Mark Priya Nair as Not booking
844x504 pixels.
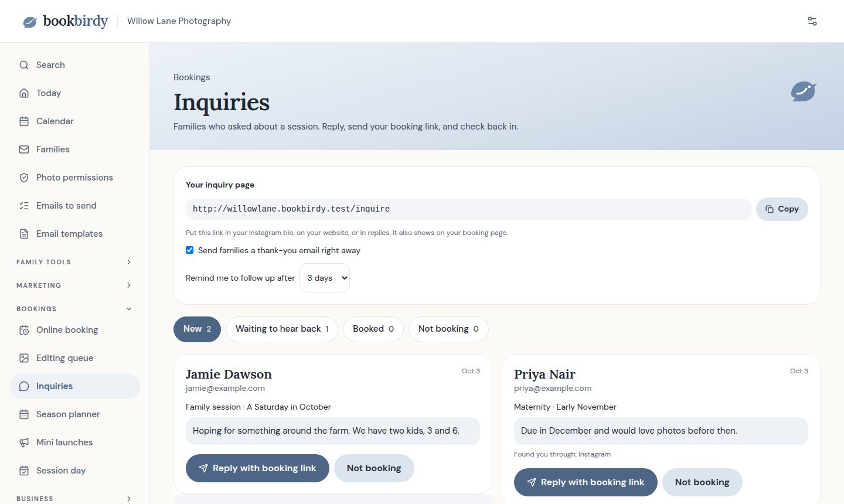pos(702,482)
